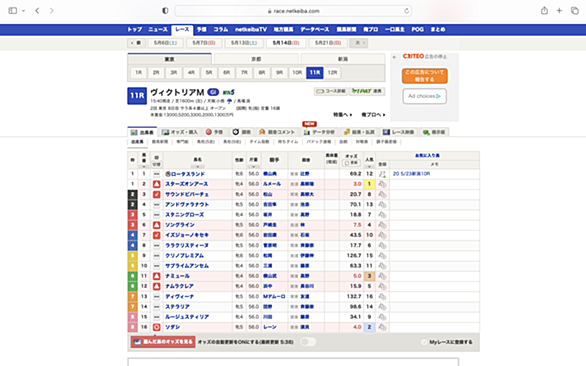Open the 厩舎コメント tab
Image resolution: width=586 pixels, height=366 pixels.
[x=277, y=132]
